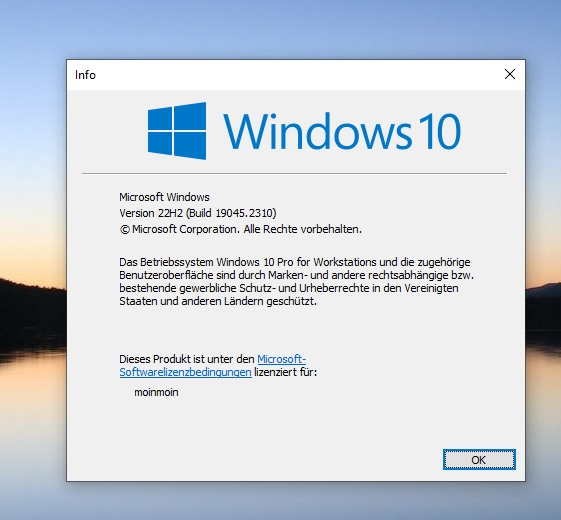Open the Microsoft-Softwarelizenzbedingungen link
This screenshot has height=520, width=561.
(x=213, y=365)
